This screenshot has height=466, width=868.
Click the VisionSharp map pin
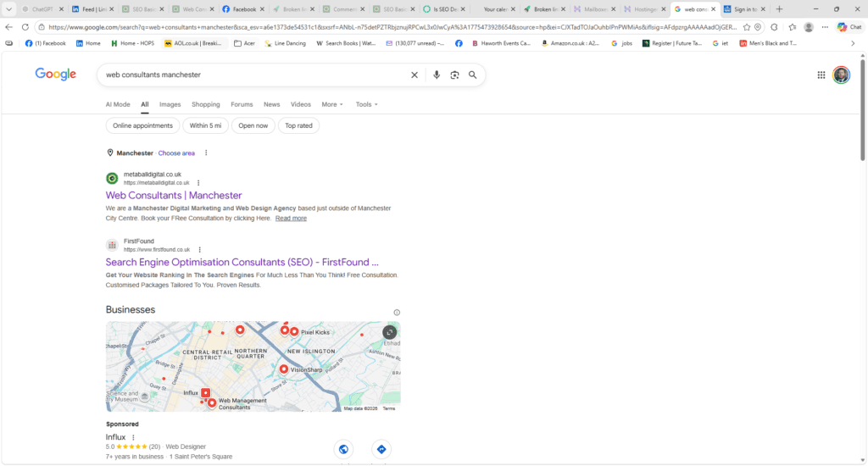283,369
